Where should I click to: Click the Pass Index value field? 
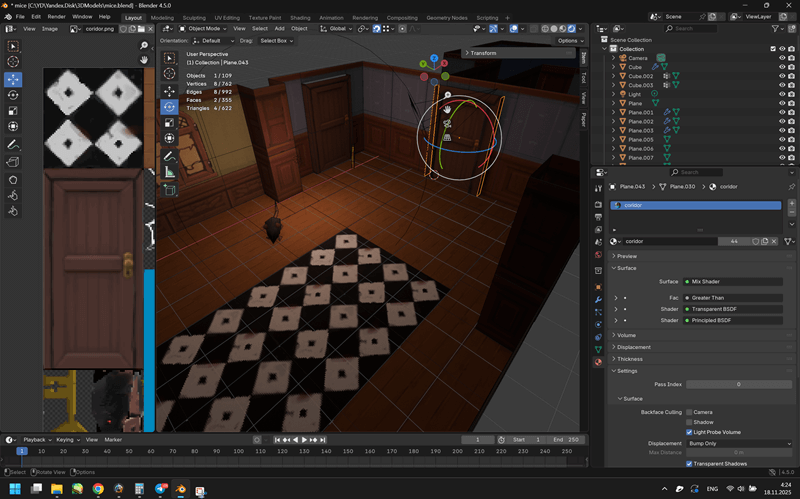click(x=738, y=384)
